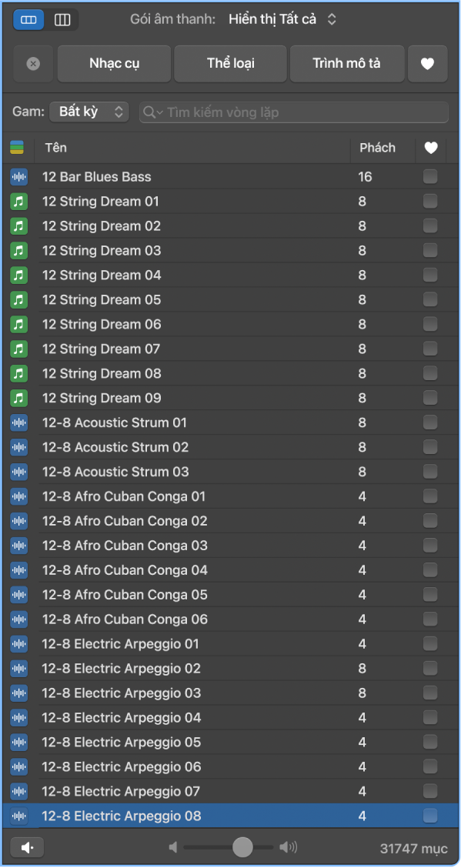Open the Nhạc cụ filter tab

coord(114,64)
